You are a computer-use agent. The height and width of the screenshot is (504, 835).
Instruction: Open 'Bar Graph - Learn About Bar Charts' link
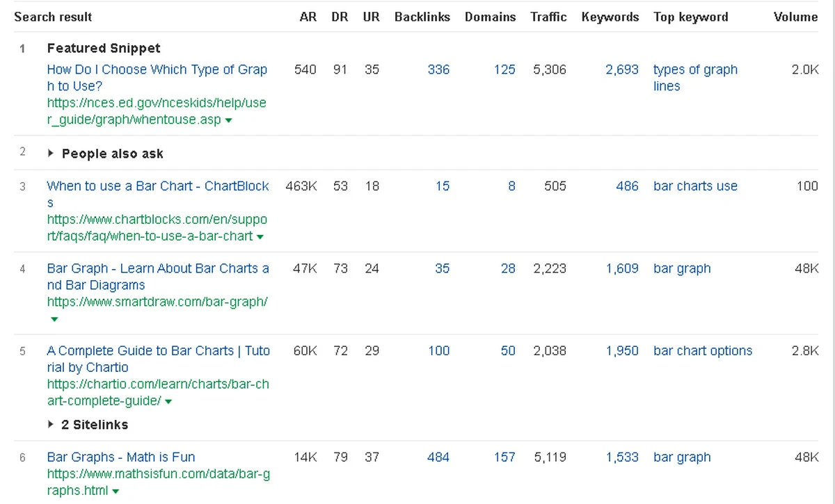pyautogui.click(x=158, y=277)
